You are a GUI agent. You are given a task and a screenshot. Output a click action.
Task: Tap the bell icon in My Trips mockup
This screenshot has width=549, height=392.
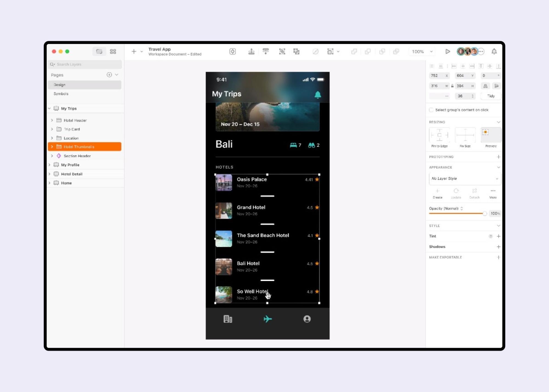coord(318,95)
